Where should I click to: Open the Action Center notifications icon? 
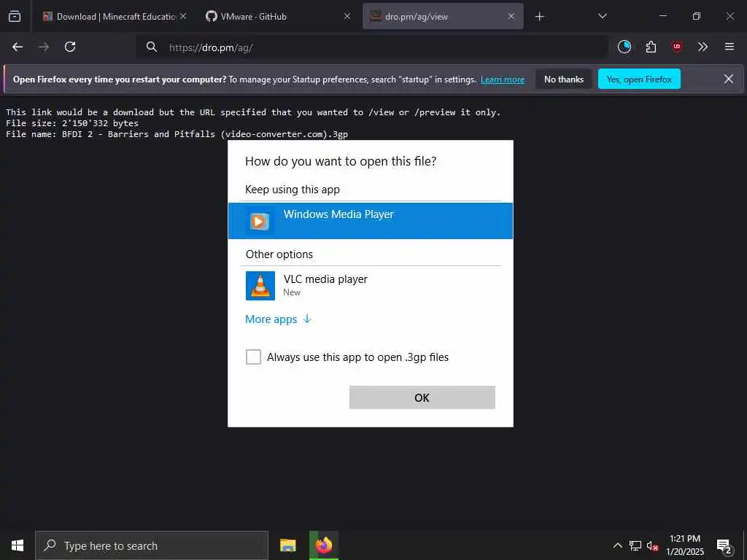tap(724, 546)
